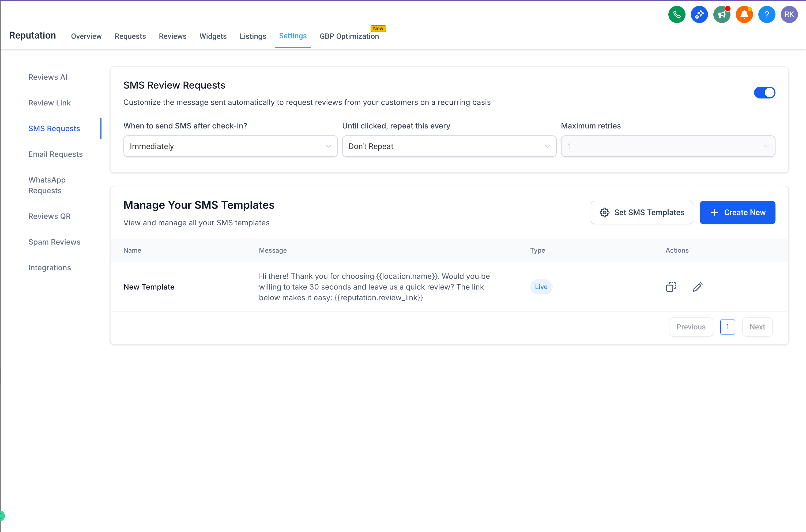806x532 pixels.
Task: Select page 1 in pagination
Action: (727, 327)
